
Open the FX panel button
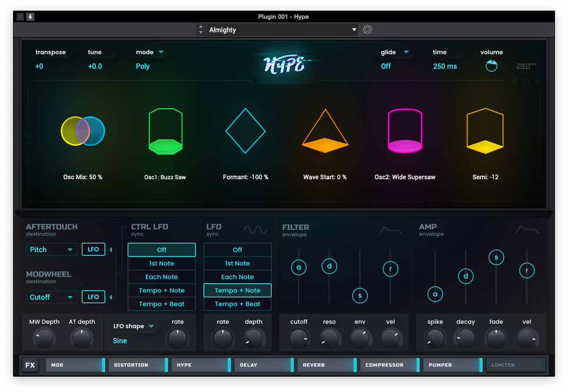pyautogui.click(x=30, y=365)
